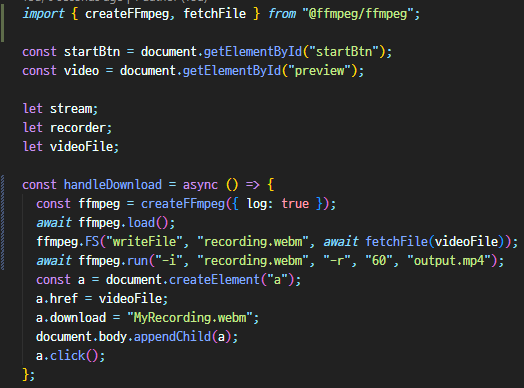Click the log: true option
Viewport: 524px width, 388px height.
pyautogui.click(x=278, y=204)
